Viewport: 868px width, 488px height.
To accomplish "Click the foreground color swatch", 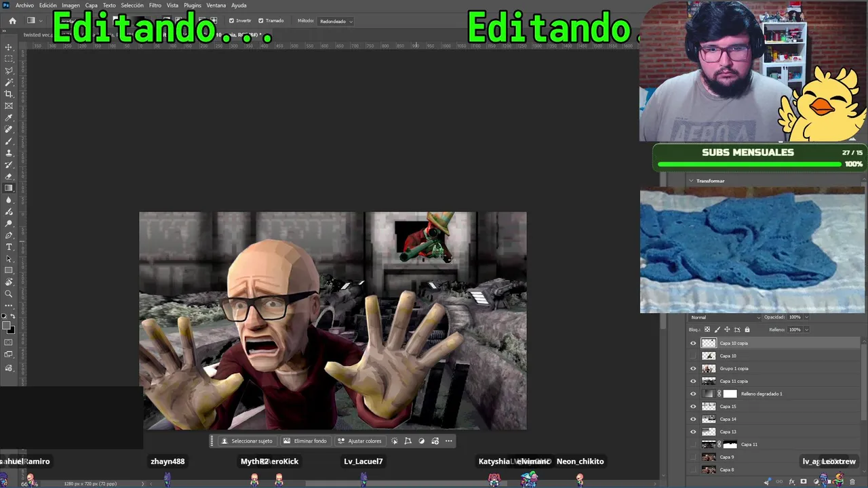I will tap(7, 327).
